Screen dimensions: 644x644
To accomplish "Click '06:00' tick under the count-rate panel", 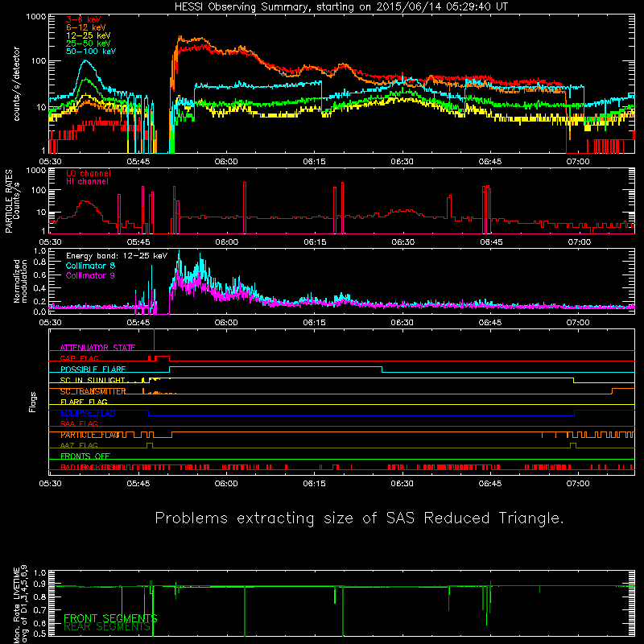I will (x=226, y=162).
